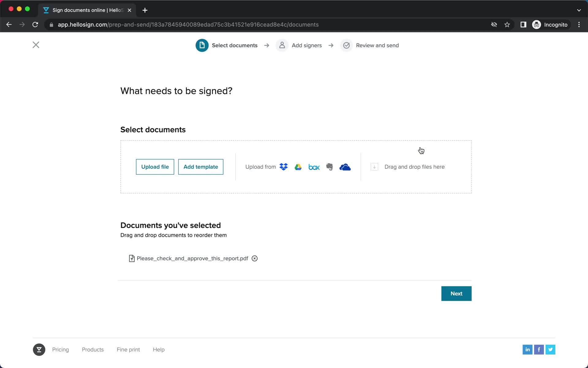Click the Google Drive upload icon
This screenshot has width=588, height=368.
(x=299, y=167)
